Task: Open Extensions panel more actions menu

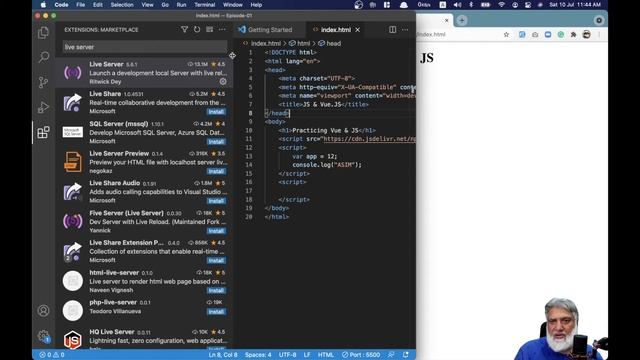Action: click(x=222, y=29)
